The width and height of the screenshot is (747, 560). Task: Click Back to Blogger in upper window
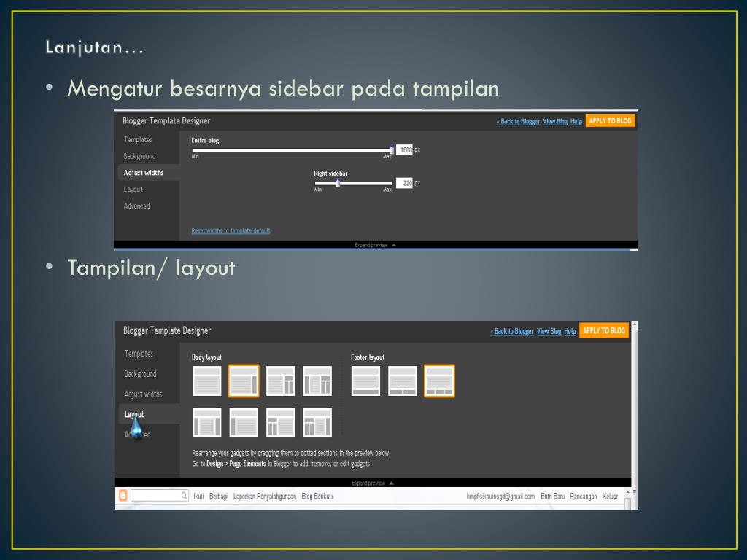pyautogui.click(x=518, y=122)
